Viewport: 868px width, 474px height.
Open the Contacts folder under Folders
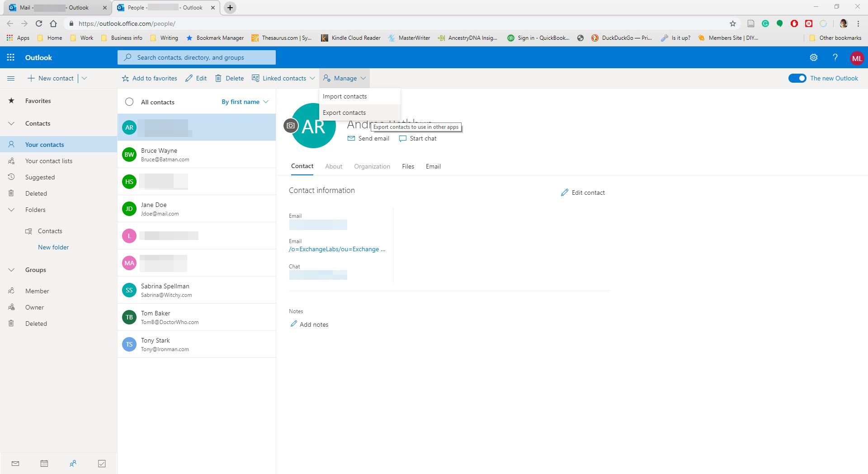click(x=50, y=231)
